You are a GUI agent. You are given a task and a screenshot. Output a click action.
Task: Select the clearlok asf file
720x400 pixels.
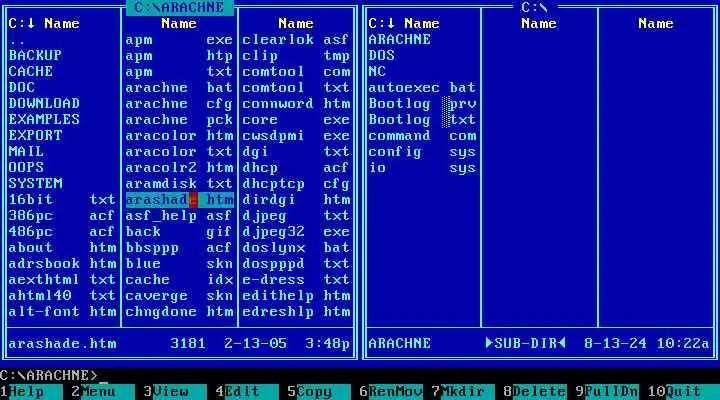coord(296,40)
